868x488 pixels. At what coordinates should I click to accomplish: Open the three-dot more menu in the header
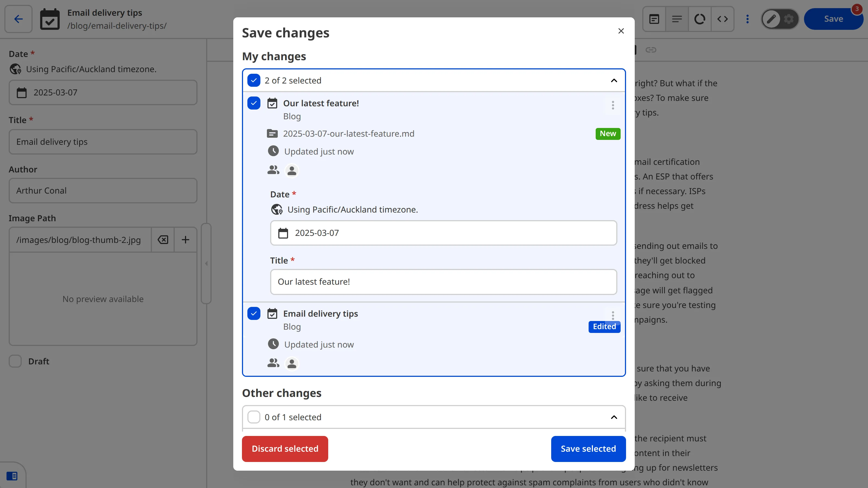coord(747,19)
